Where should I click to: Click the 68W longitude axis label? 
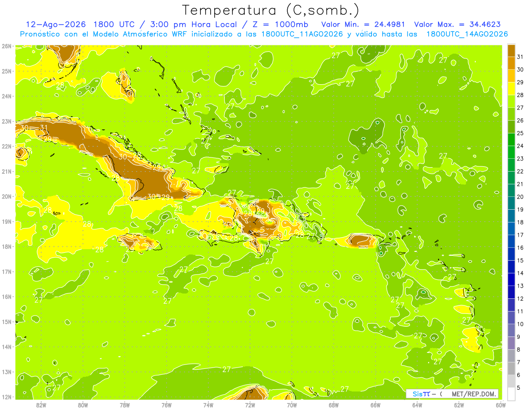[333, 405]
